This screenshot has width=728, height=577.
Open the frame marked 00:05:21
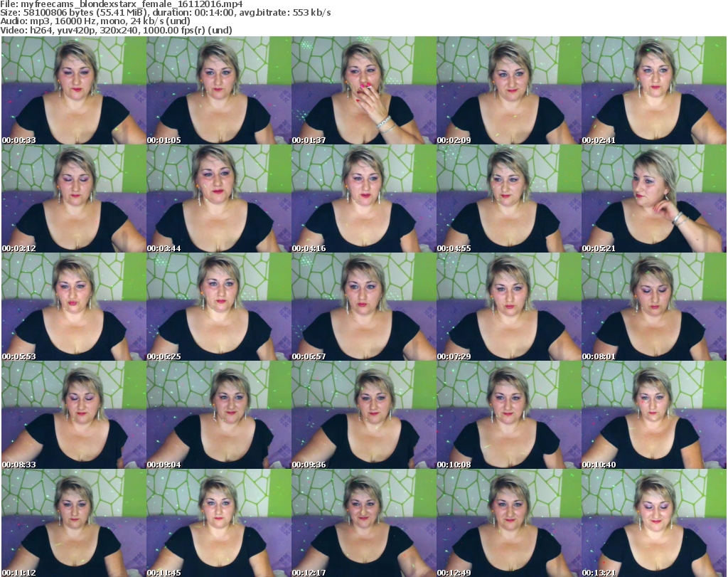[653, 198]
